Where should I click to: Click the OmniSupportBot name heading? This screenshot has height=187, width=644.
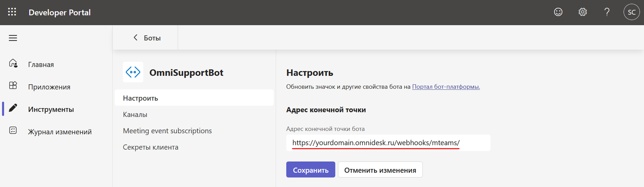pyautogui.click(x=186, y=72)
